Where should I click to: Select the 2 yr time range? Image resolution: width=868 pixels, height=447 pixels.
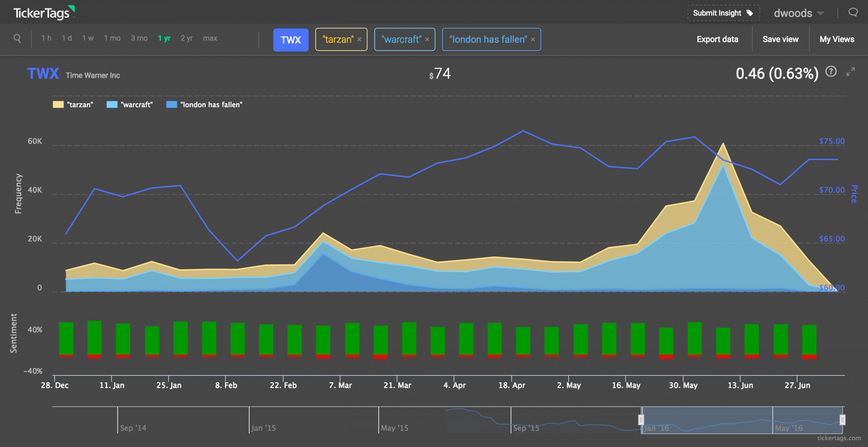[187, 38]
